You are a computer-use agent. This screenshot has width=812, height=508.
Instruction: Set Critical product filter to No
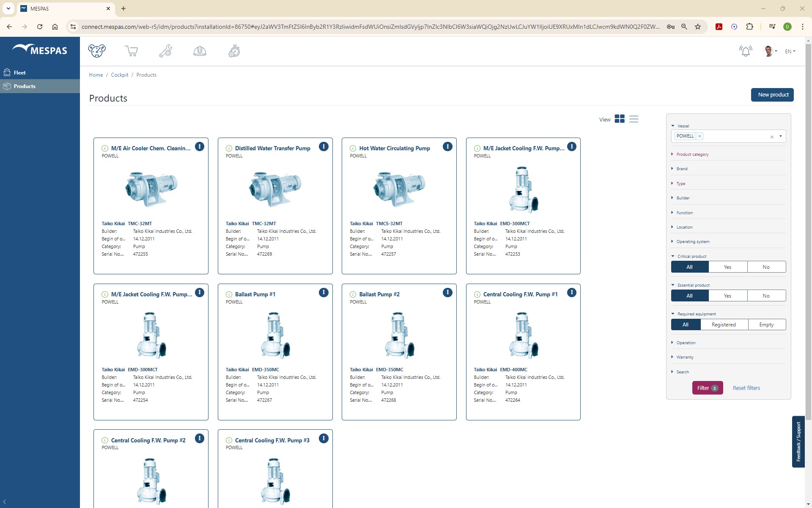click(766, 267)
